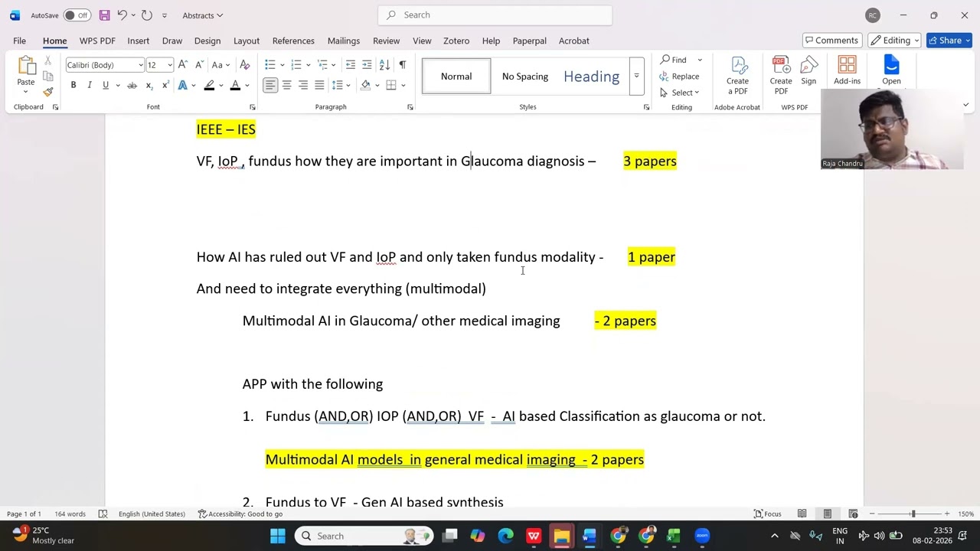This screenshot has height=551, width=980.
Task: Open the font size dropdown
Action: [x=169, y=65]
